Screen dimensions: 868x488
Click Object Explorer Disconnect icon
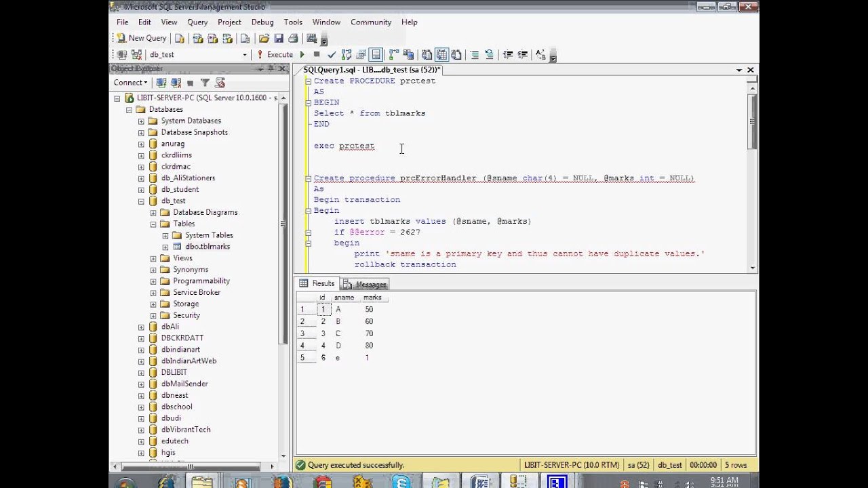[x=176, y=83]
